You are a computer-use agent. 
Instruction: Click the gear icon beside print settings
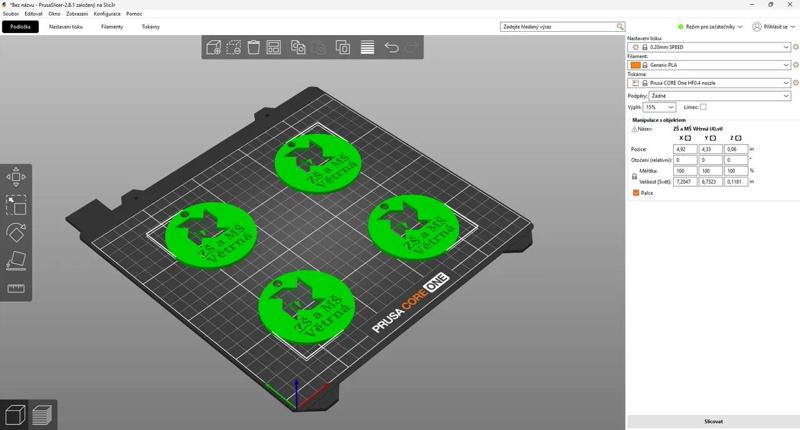click(795, 47)
